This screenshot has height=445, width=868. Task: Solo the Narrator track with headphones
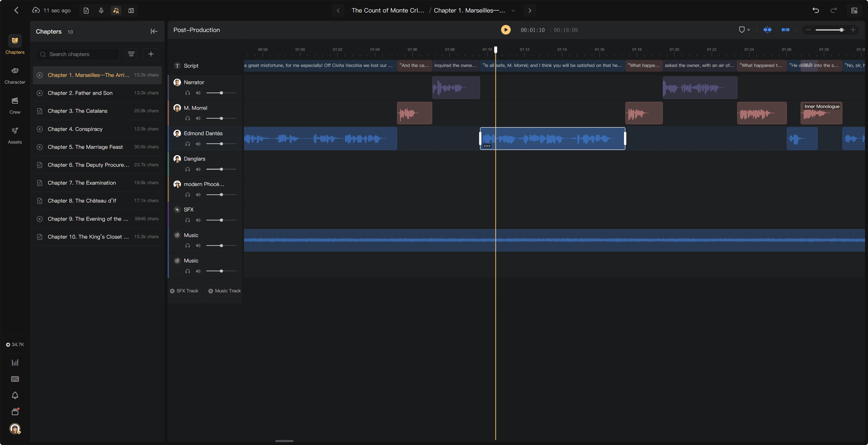188,93
